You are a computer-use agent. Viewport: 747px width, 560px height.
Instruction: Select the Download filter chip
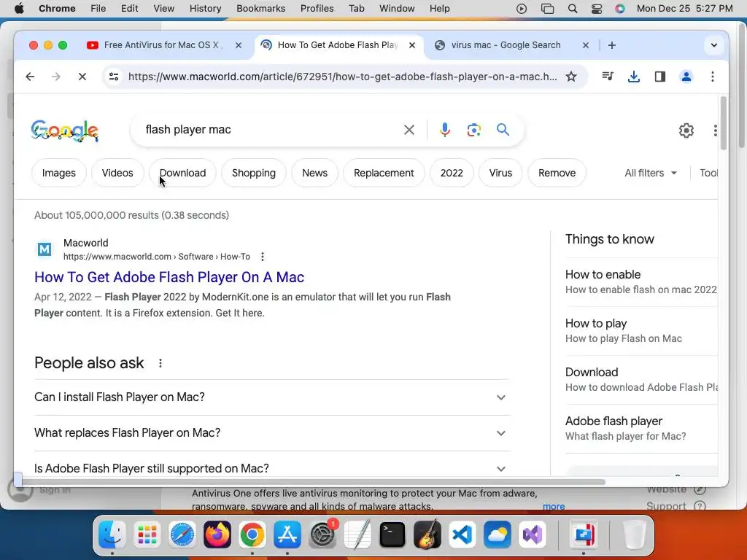pos(182,173)
